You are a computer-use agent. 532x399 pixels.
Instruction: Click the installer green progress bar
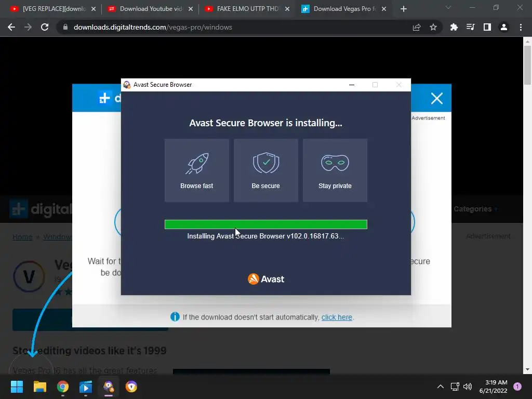266,224
